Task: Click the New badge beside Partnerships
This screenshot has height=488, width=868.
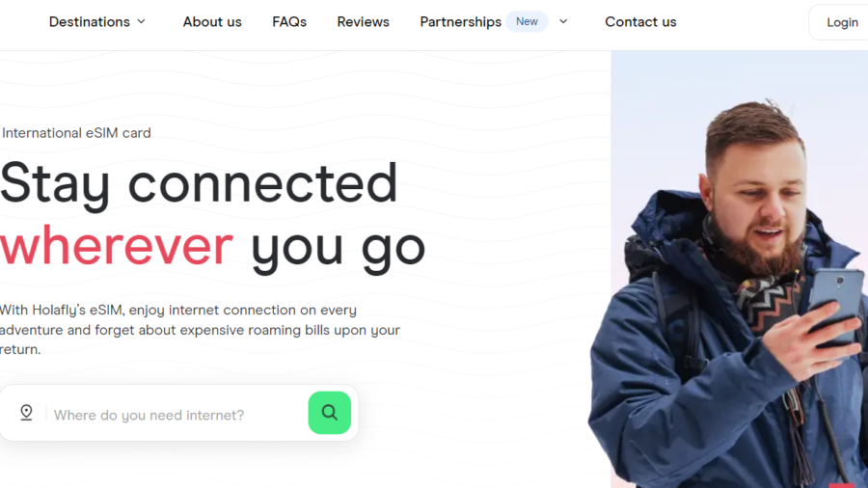Action: (527, 21)
